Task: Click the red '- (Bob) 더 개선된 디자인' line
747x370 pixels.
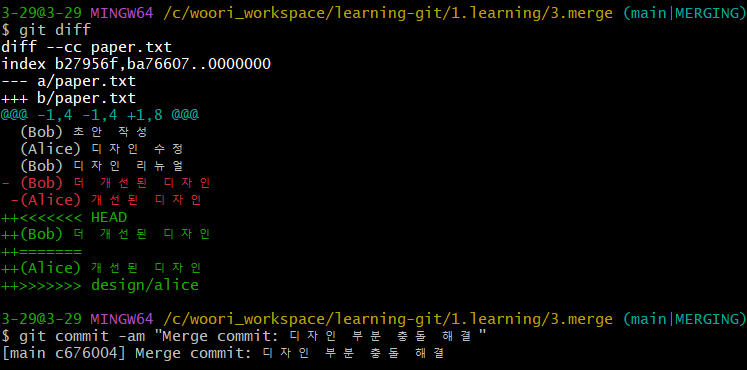Action: (x=106, y=183)
